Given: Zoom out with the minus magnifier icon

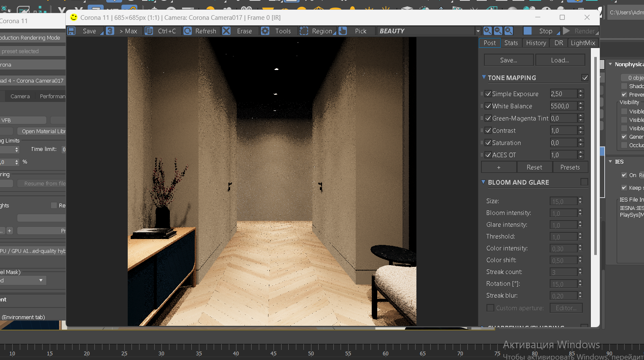Looking at the screenshot, I should (498, 31).
